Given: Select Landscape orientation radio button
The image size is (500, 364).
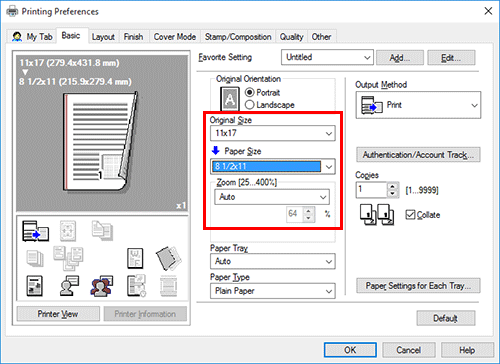Looking at the screenshot, I should [x=249, y=105].
